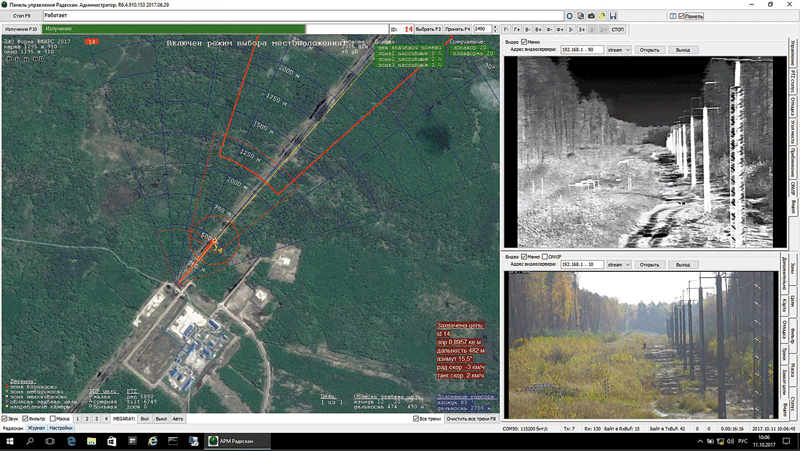The height and width of the screenshot is (451, 800).
Task: Switch to the Настройки bottom tab
Action: [x=61, y=428]
